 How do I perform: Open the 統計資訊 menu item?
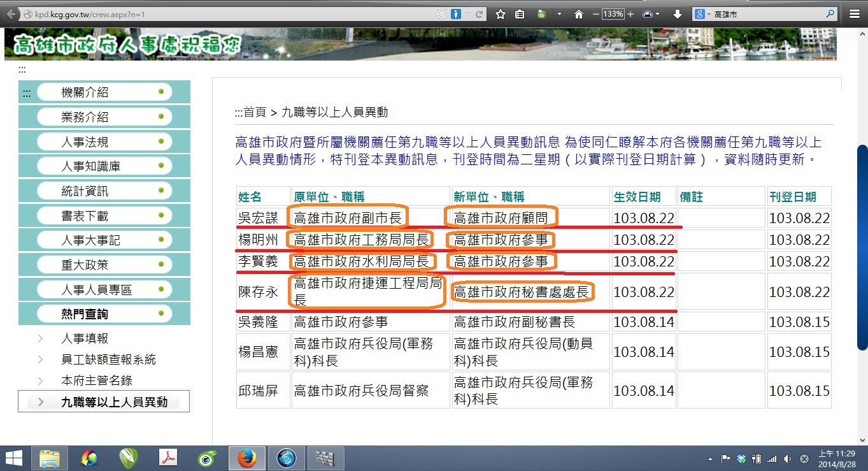coord(104,191)
